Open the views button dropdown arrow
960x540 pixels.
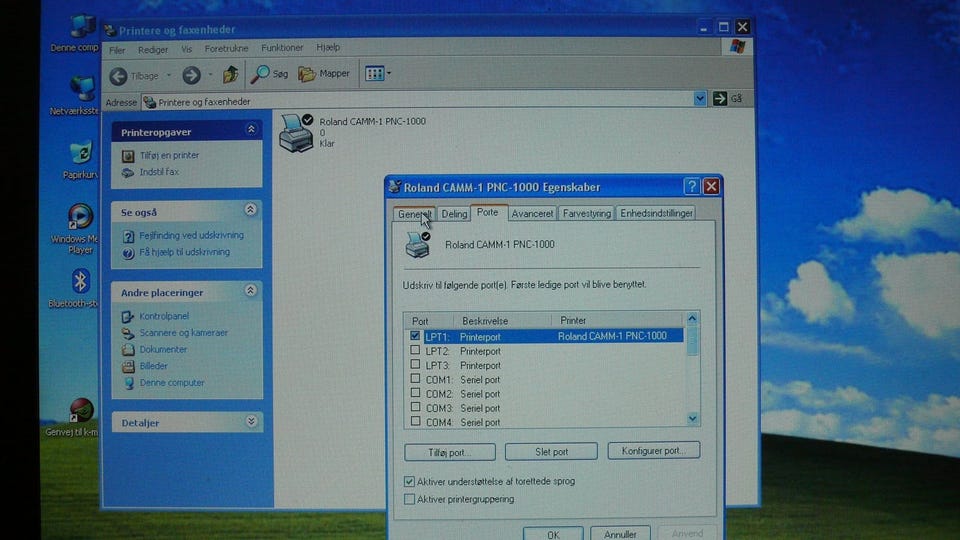tap(389, 73)
